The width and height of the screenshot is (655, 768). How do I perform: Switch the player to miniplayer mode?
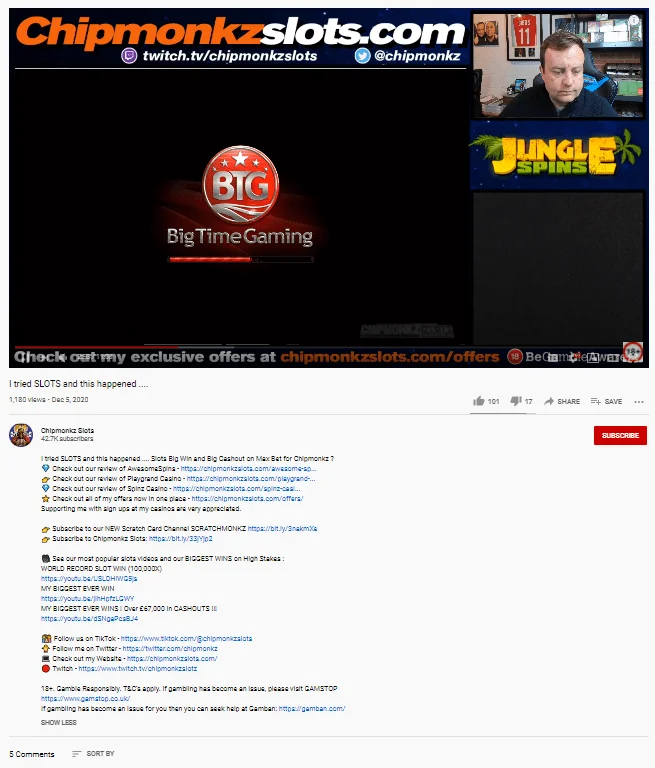pyautogui.click(x=593, y=358)
